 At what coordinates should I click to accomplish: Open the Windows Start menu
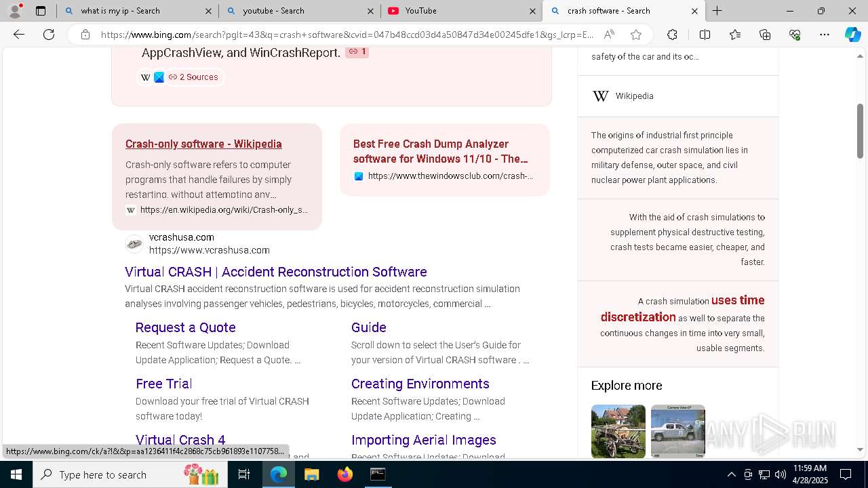pos(16,474)
